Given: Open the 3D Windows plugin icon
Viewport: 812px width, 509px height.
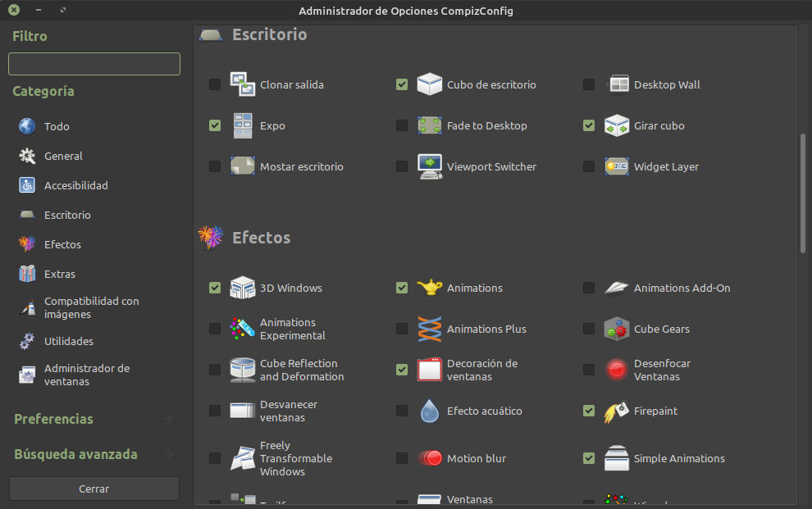Looking at the screenshot, I should tap(243, 288).
